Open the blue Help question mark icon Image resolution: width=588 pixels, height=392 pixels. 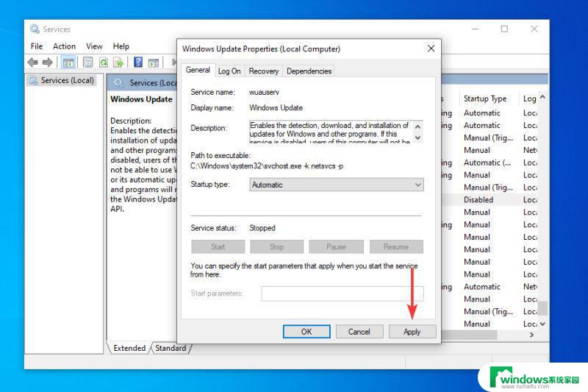point(138,62)
